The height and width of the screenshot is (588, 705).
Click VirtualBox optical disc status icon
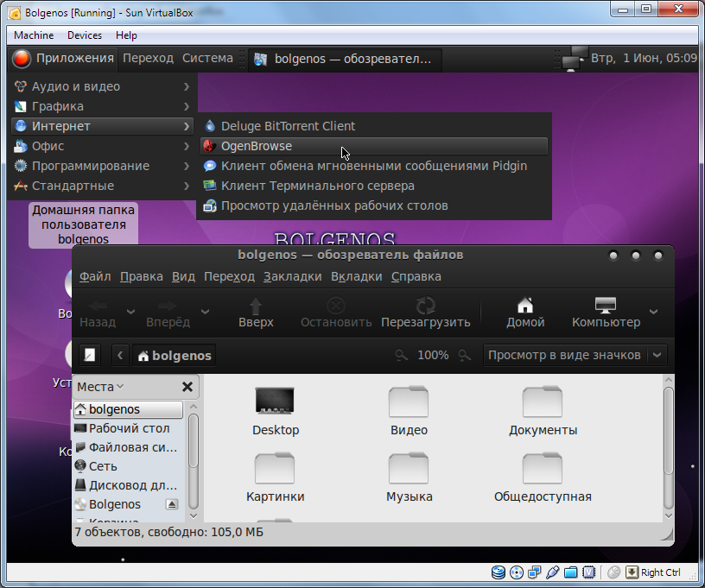[x=517, y=572]
